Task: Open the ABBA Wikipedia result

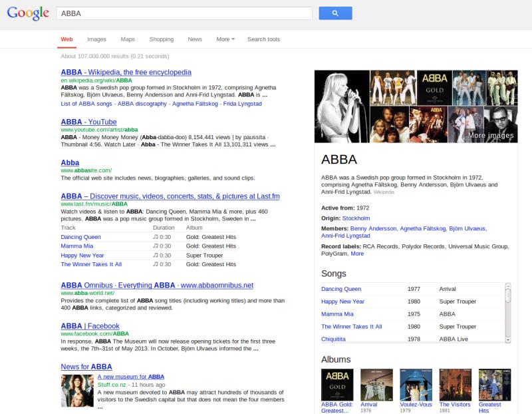Action: 126,72
